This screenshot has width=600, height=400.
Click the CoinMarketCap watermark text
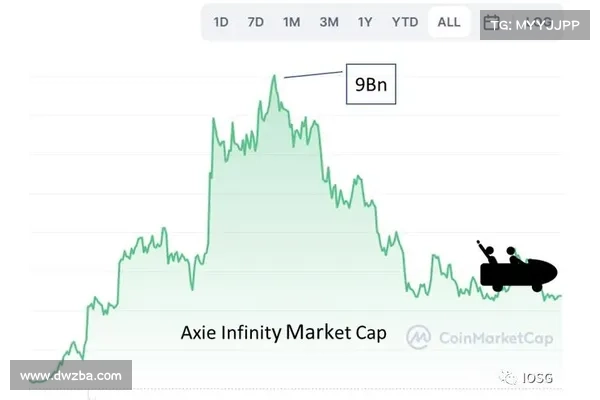point(496,338)
